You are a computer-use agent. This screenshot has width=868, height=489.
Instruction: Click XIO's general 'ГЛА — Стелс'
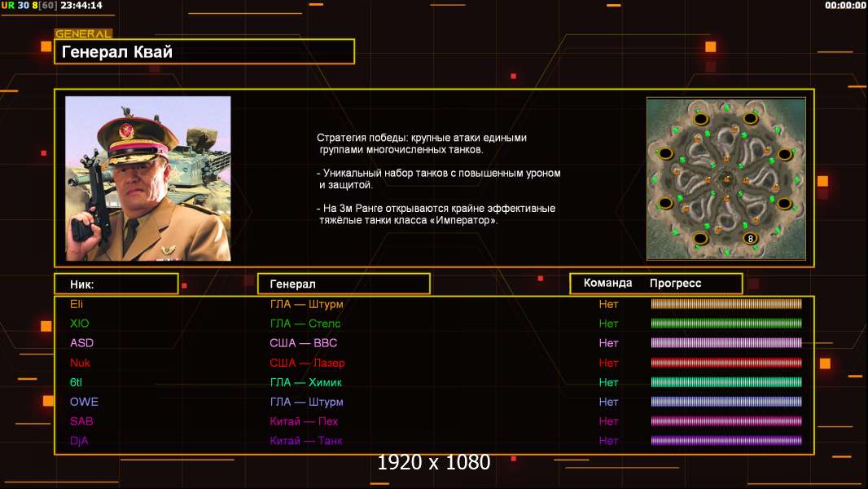point(305,324)
